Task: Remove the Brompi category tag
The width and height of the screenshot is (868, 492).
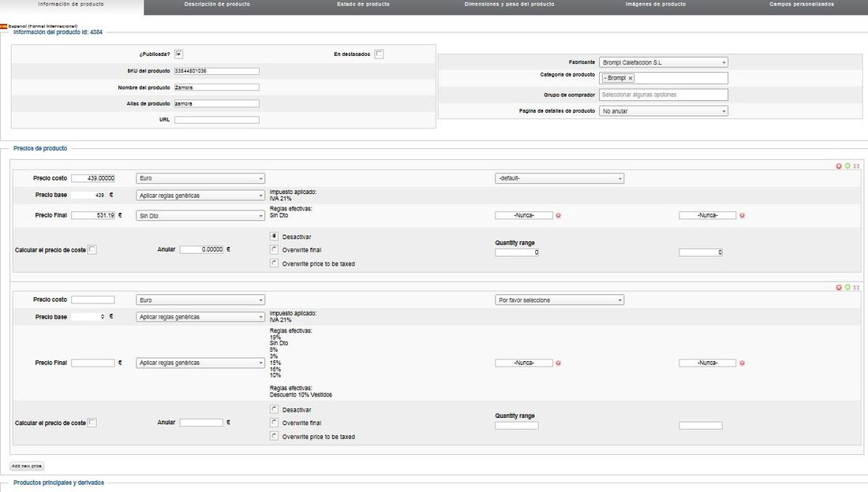Action: [630, 78]
